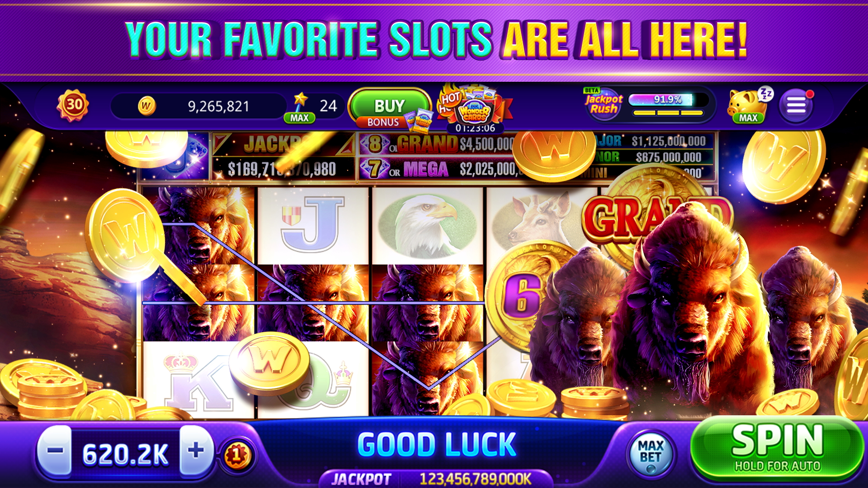The height and width of the screenshot is (488, 868).
Task: Open the hamburger menu button
Action: [x=796, y=106]
